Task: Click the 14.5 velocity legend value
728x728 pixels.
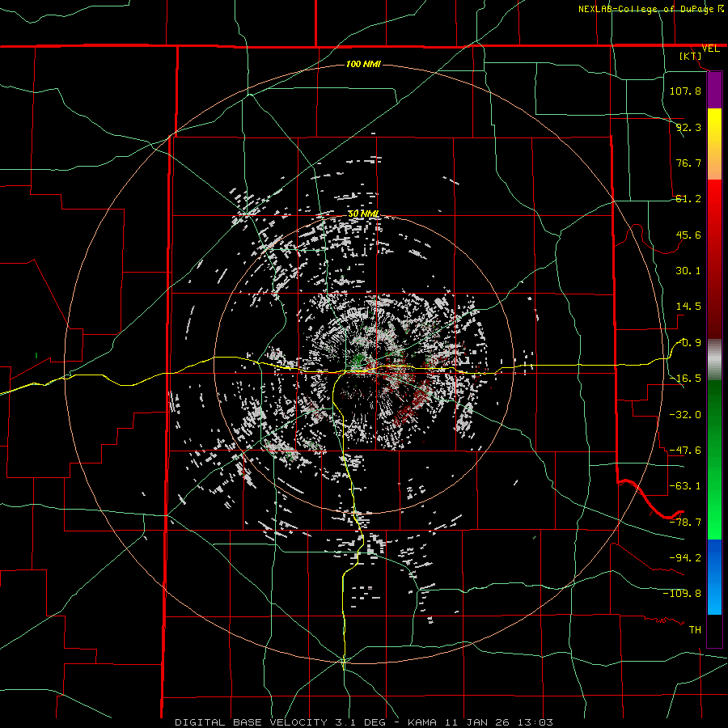Action: tap(688, 307)
